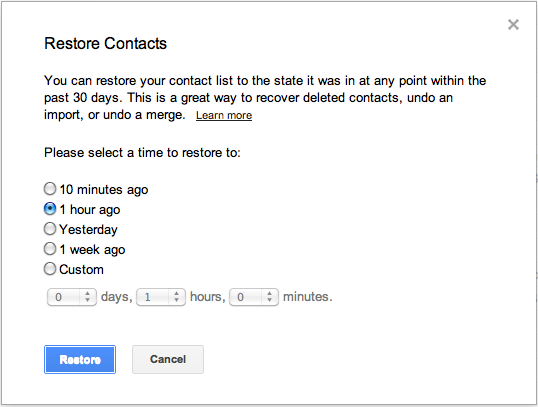Close the Restore Contacts dialog with X icon

click(x=513, y=24)
